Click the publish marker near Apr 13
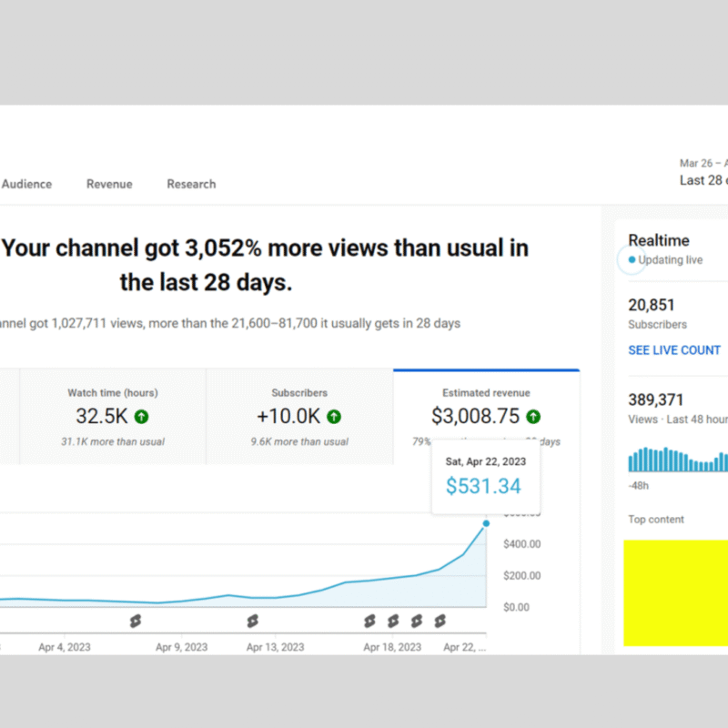 pyautogui.click(x=252, y=622)
